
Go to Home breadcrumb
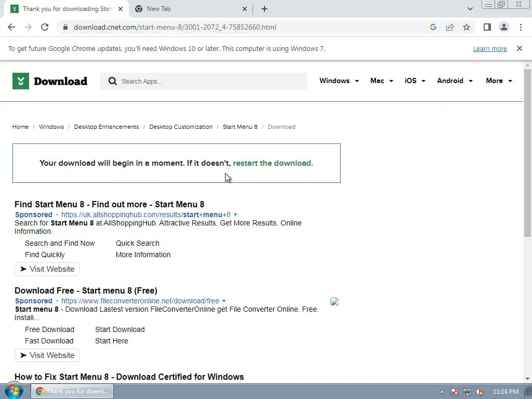point(20,127)
